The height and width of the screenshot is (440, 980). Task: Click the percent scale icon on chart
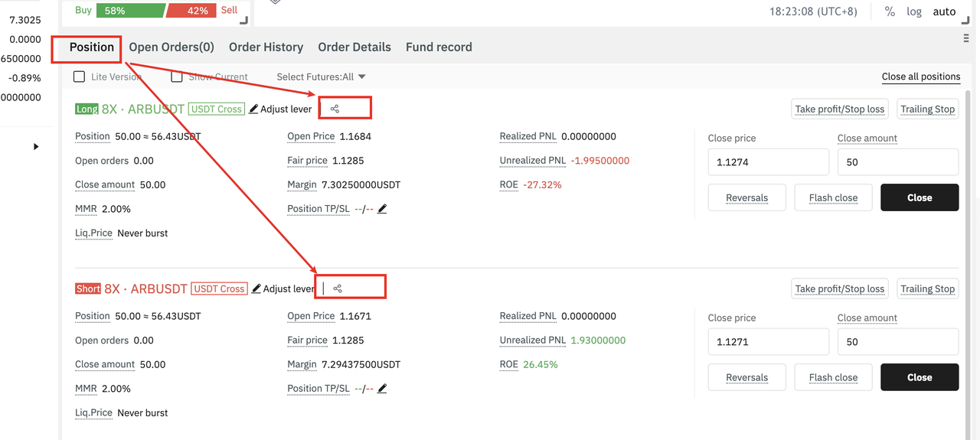coord(890,11)
